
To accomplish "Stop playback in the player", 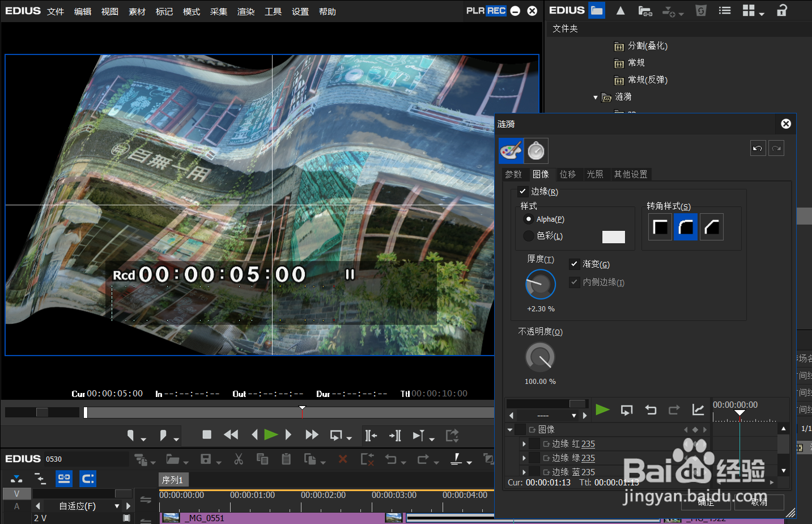I will 207,435.
